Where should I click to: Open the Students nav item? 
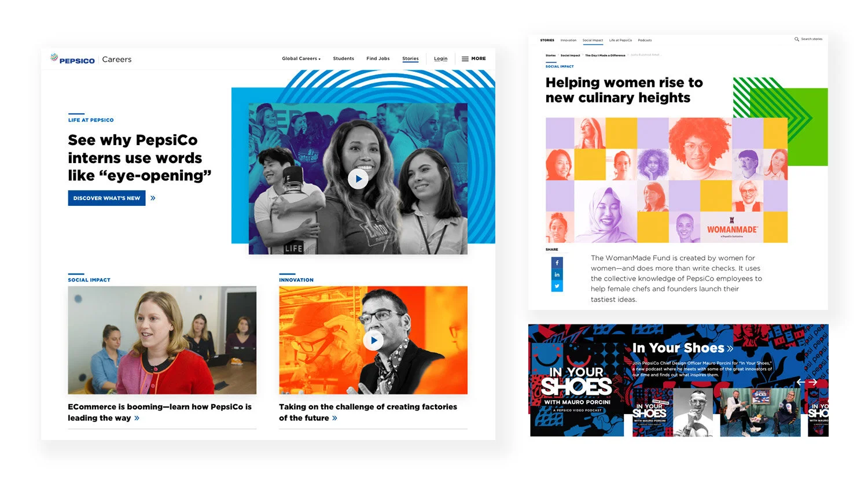343,58
